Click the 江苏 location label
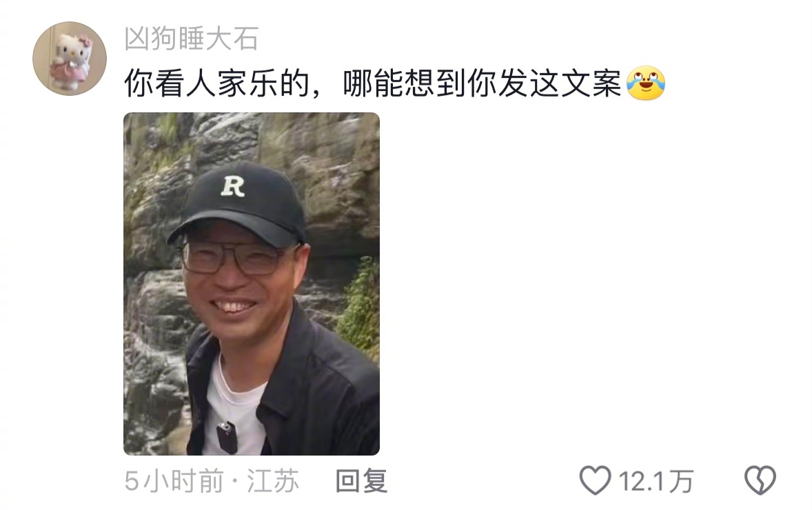 [x=273, y=481]
